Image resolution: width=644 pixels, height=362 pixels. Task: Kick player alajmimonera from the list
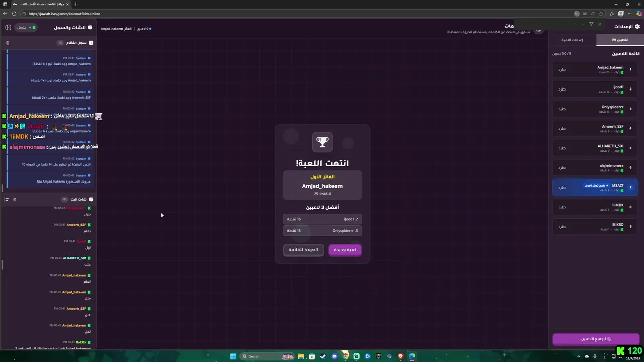coord(562,167)
